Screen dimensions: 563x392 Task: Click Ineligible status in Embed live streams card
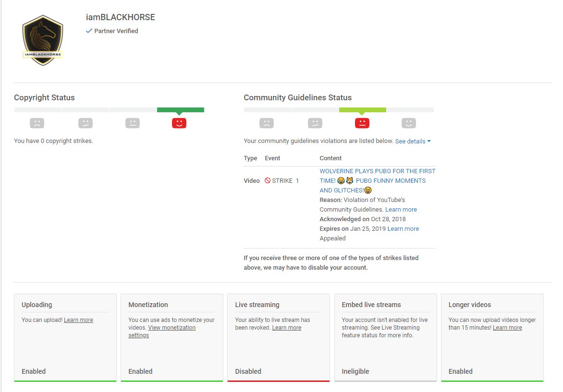pos(355,371)
